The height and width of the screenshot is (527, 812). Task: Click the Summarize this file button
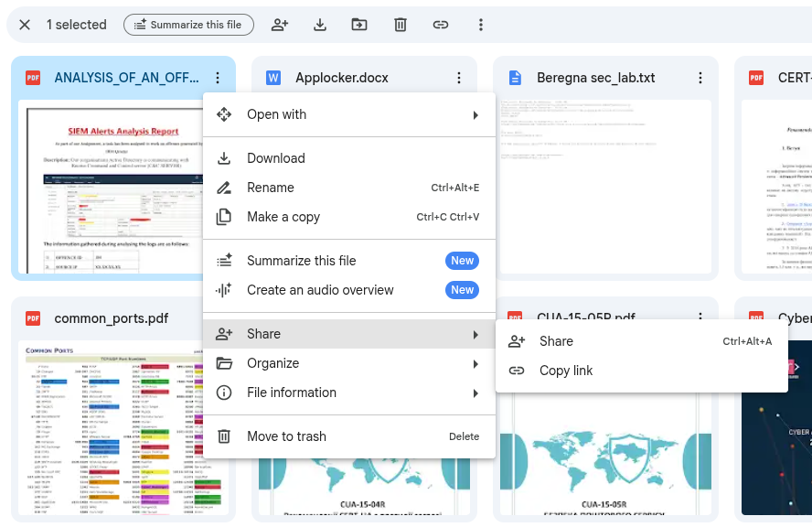pos(189,25)
